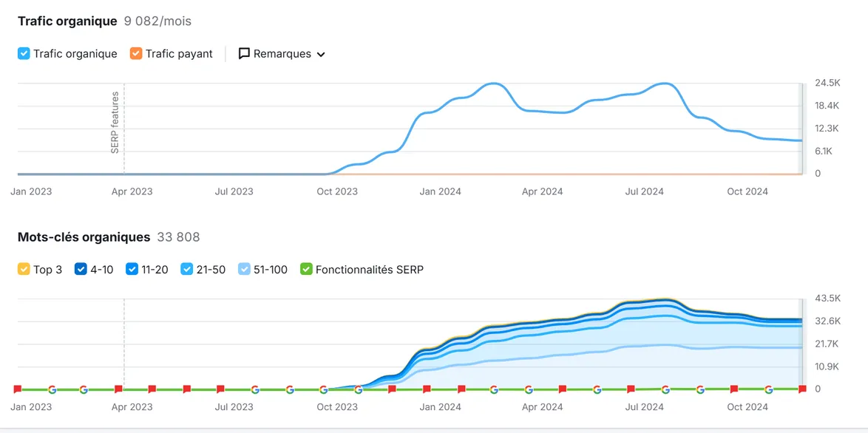Click the vertical SERP features annotation label

point(115,123)
